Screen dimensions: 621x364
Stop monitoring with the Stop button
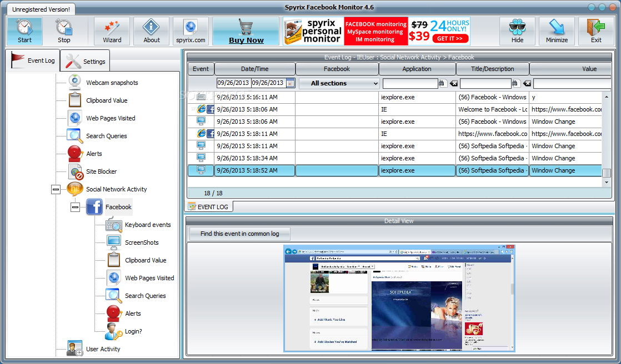pyautogui.click(x=64, y=31)
